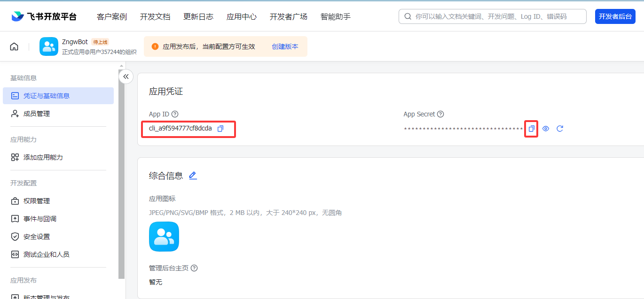This screenshot has height=299, width=644.
Task: Copy the App Secret
Action: [x=531, y=129]
